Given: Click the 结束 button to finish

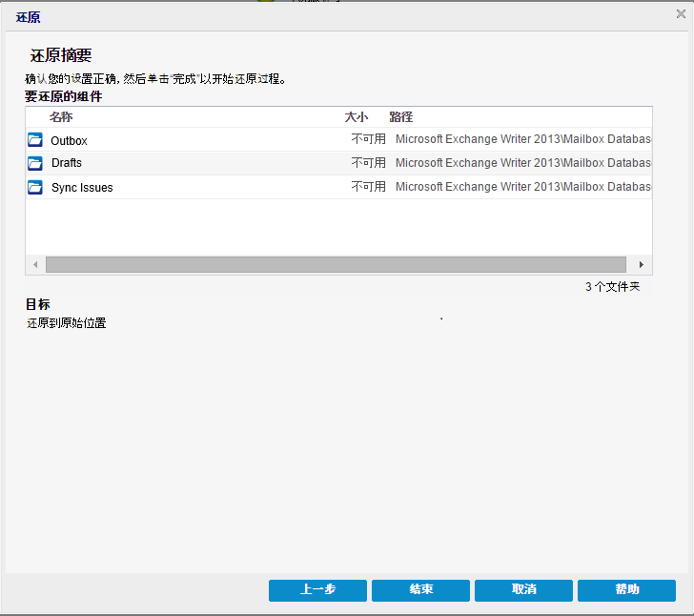Looking at the screenshot, I should pos(420,590).
